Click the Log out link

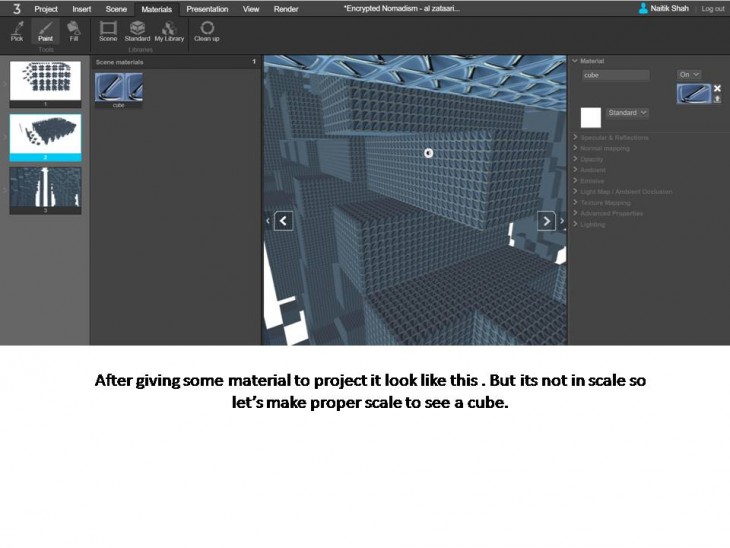713,8
